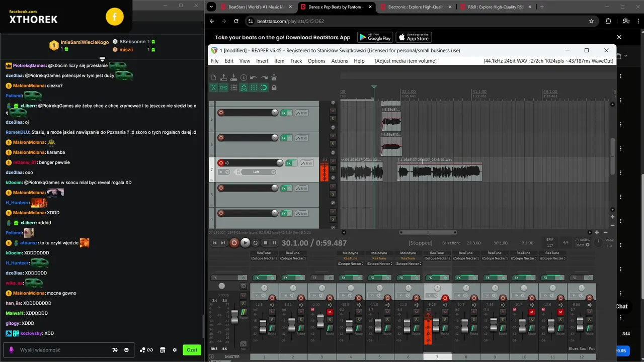Click the App Store download button
This screenshot has height=362, width=644.
[414, 37]
